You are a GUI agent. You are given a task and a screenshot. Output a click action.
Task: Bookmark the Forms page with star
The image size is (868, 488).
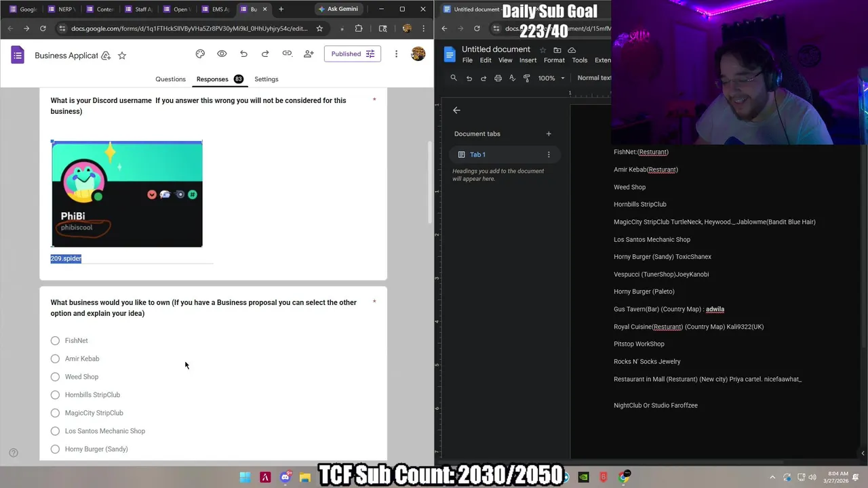tap(319, 28)
